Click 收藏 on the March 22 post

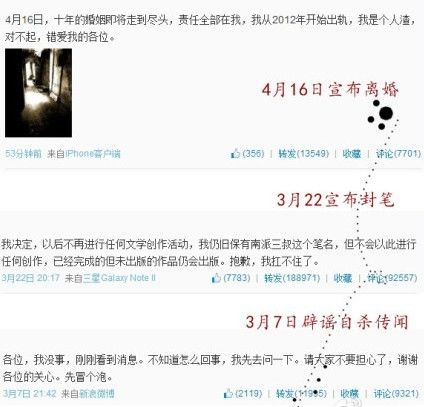point(343,278)
